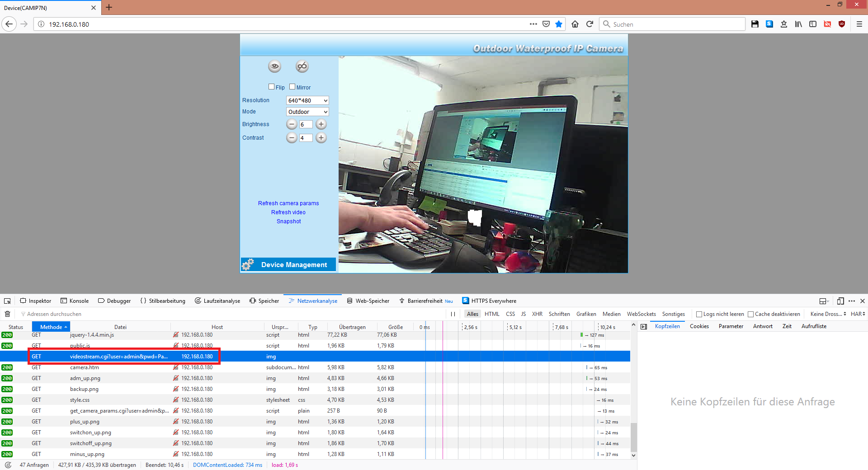This screenshot has height=470, width=868.
Task: Go to browser home page icon
Action: coord(575,24)
